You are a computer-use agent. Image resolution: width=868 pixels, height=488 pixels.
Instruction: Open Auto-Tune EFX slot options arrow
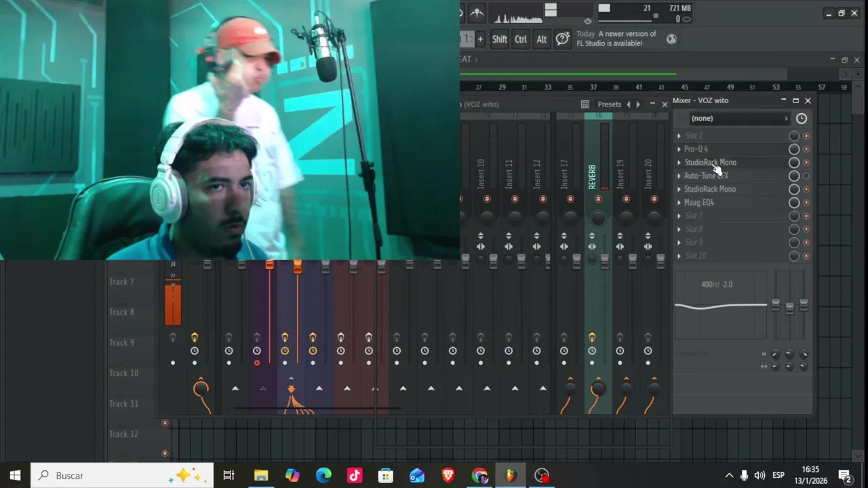pos(679,176)
